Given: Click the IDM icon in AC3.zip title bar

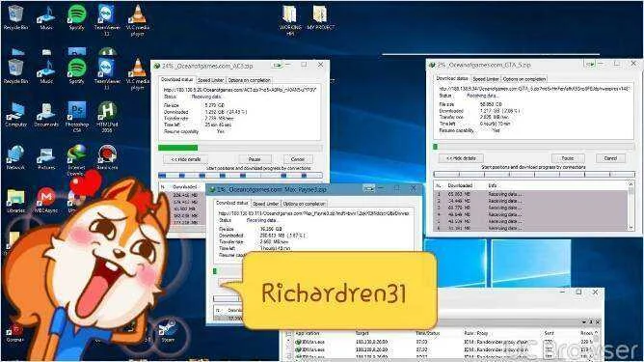Looking at the screenshot, I should pyautogui.click(x=157, y=66).
